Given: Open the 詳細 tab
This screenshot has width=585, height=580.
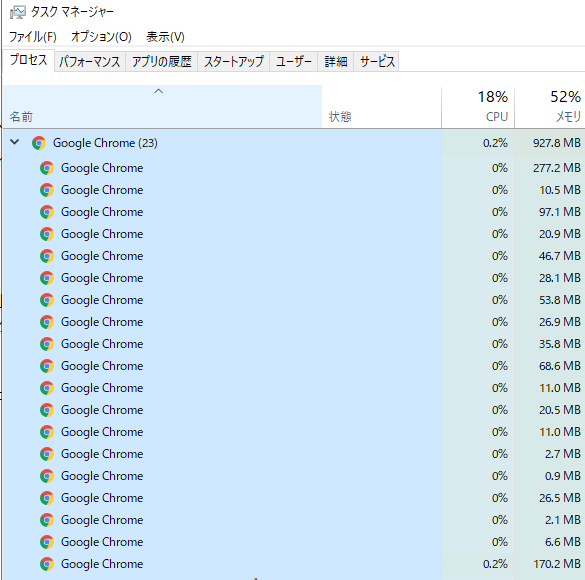Looking at the screenshot, I should coord(336,62).
